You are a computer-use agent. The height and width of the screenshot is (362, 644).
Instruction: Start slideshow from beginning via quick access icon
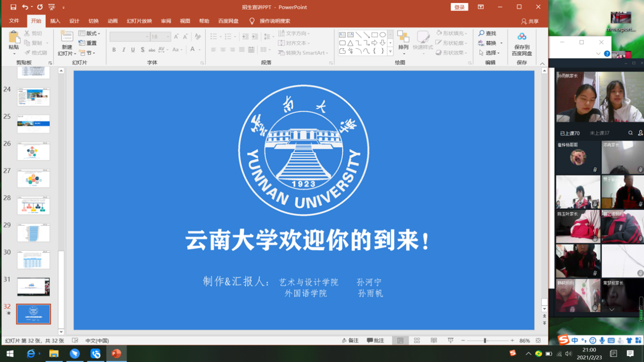pyautogui.click(x=52, y=7)
